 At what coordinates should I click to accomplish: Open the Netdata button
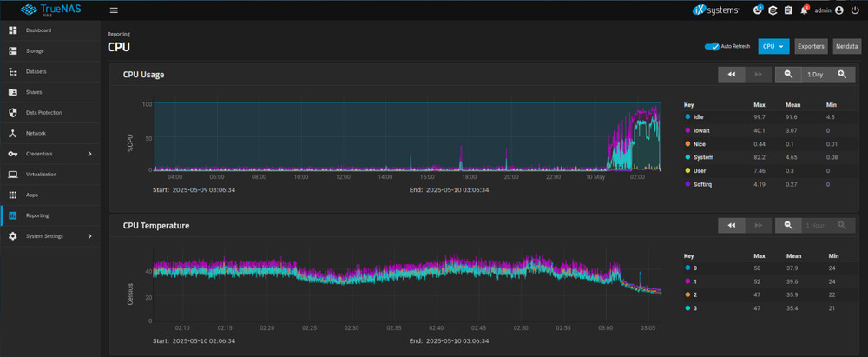[x=847, y=47]
